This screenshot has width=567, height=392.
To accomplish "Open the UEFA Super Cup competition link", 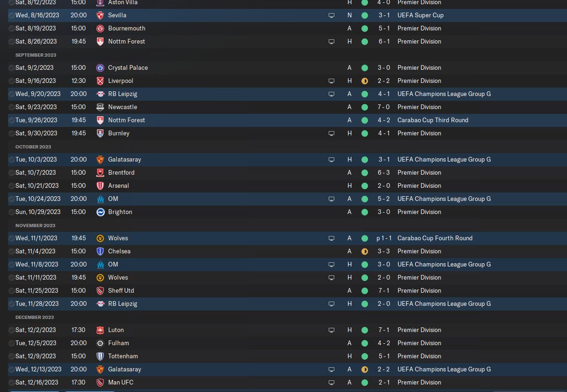I will tap(420, 15).
